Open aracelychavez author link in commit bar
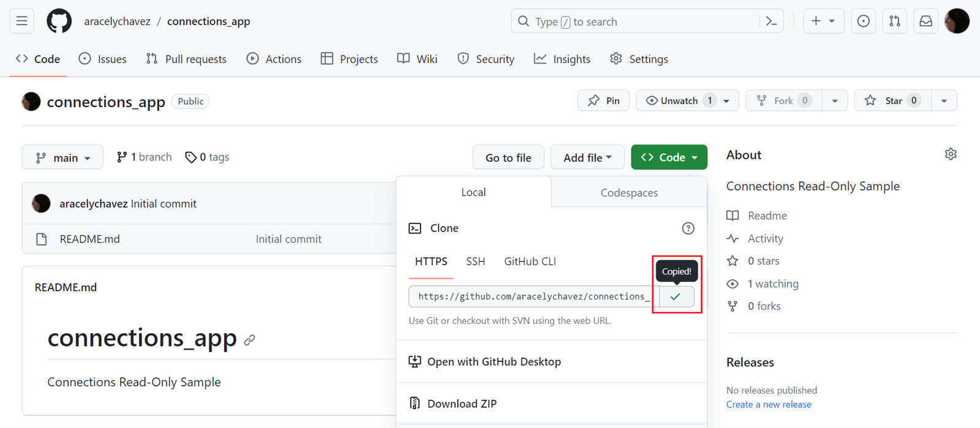The image size is (980, 428). click(x=93, y=203)
